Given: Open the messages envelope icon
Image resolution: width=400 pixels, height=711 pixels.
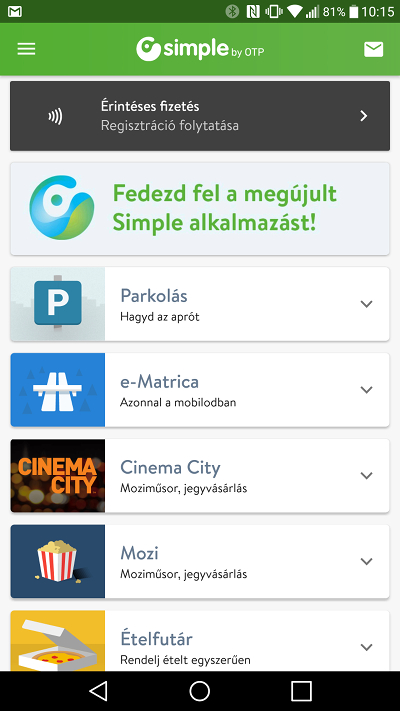Looking at the screenshot, I should (x=374, y=49).
